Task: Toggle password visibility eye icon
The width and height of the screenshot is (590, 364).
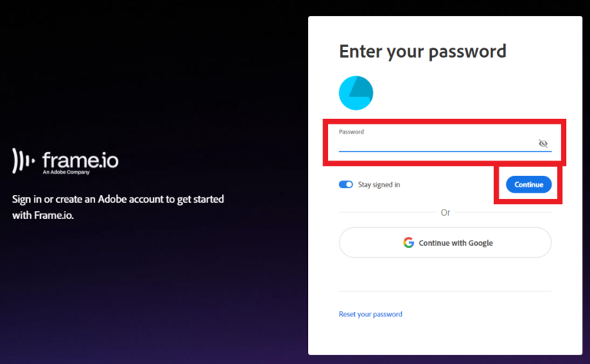Action: click(x=543, y=144)
